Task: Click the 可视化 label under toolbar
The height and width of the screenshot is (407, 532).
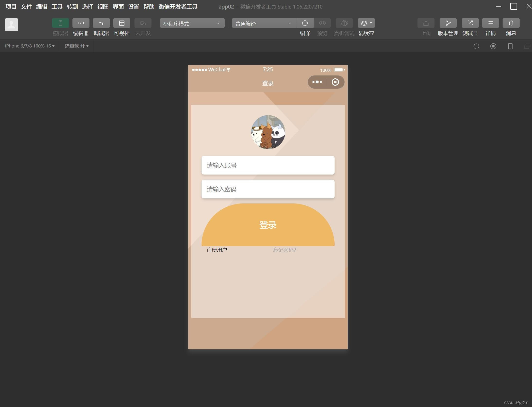Action: (122, 33)
